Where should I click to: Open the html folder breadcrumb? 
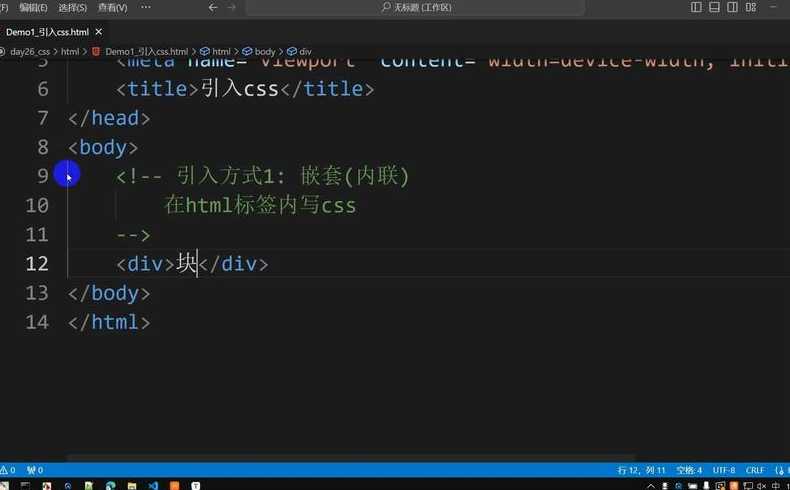coord(70,51)
